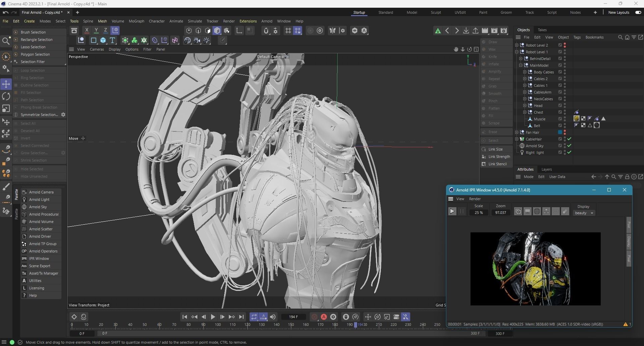Click Arnold Sky in the palette
Image resolution: width=644 pixels, height=346 pixels.
(41, 207)
